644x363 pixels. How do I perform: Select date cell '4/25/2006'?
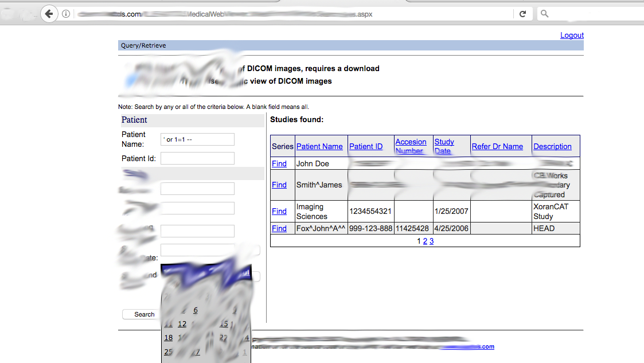coord(451,229)
